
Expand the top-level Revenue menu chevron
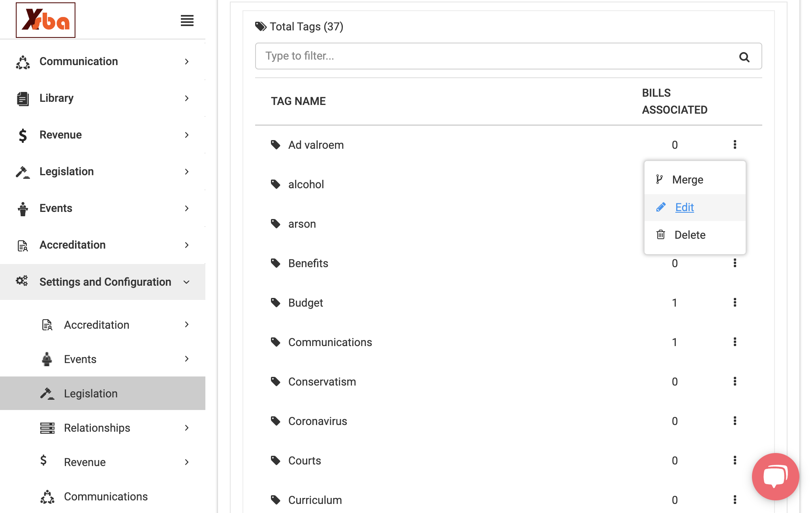click(x=187, y=135)
